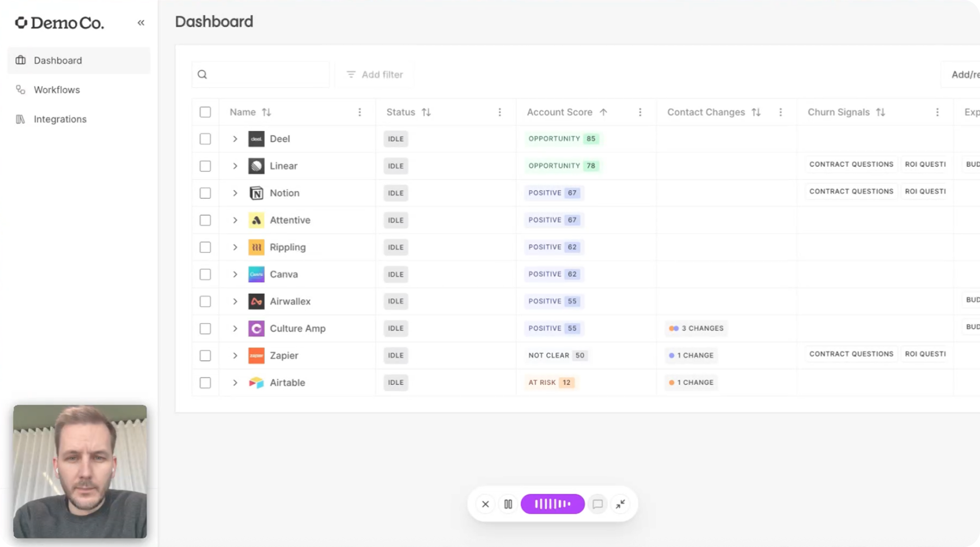Collapse the sidebar with double chevron icon
Image resolution: width=980 pixels, height=547 pixels.
[x=141, y=22]
